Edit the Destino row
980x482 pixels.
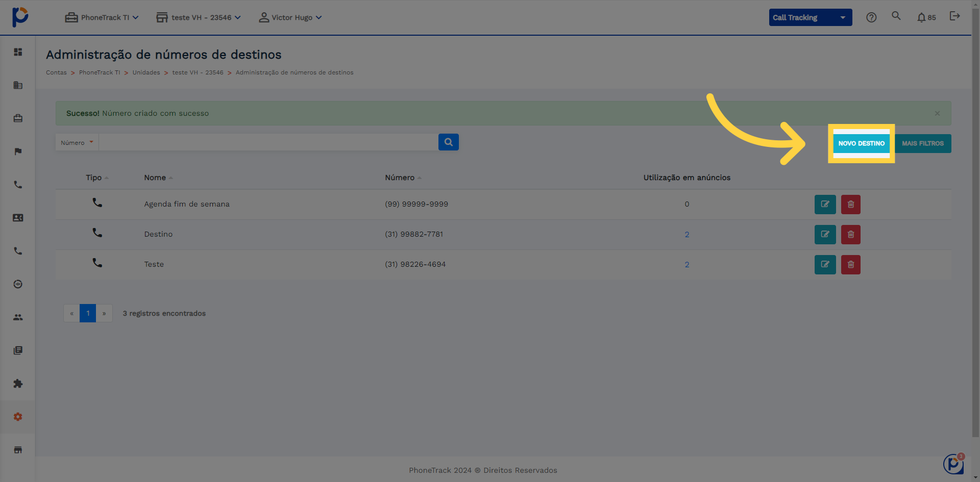pyautogui.click(x=825, y=235)
